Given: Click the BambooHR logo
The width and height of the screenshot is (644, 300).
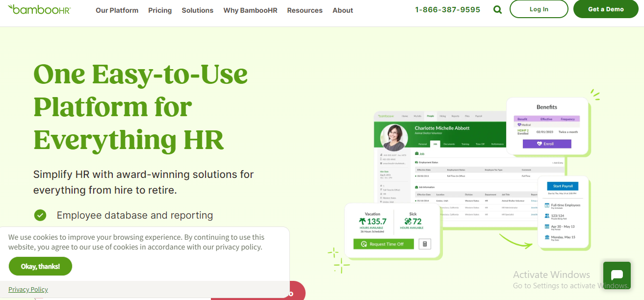Looking at the screenshot, I should (x=39, y=9).
